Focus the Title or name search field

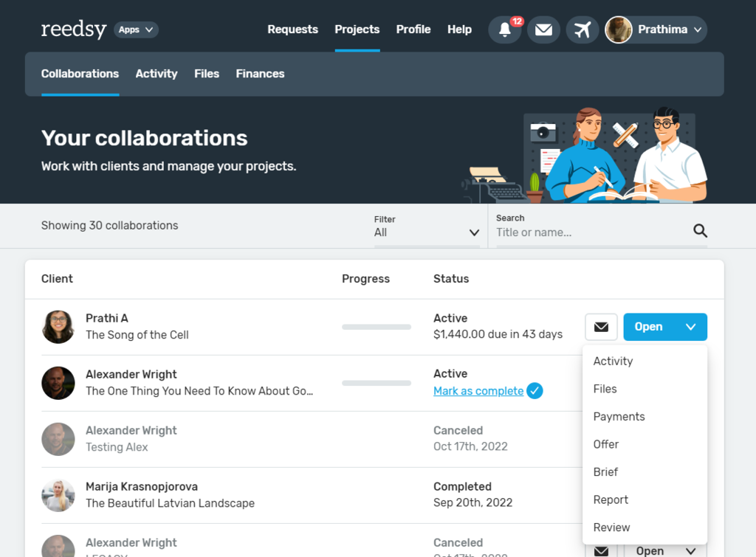coord(593,232)
